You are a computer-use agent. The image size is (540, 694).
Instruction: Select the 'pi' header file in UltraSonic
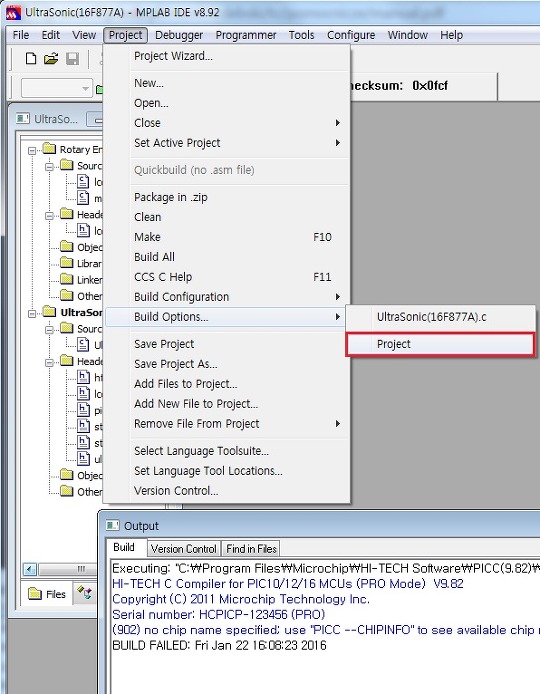(x=89, y=410)
